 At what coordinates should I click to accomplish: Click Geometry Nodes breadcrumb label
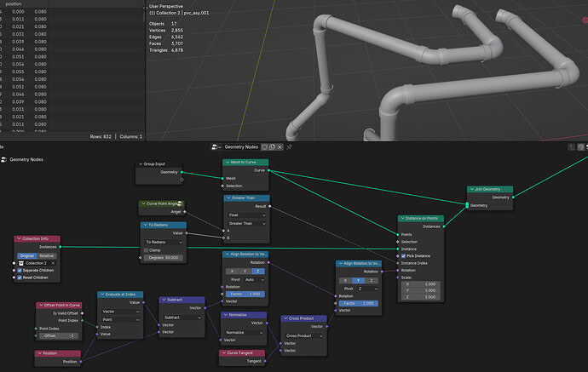pos(26,159)
